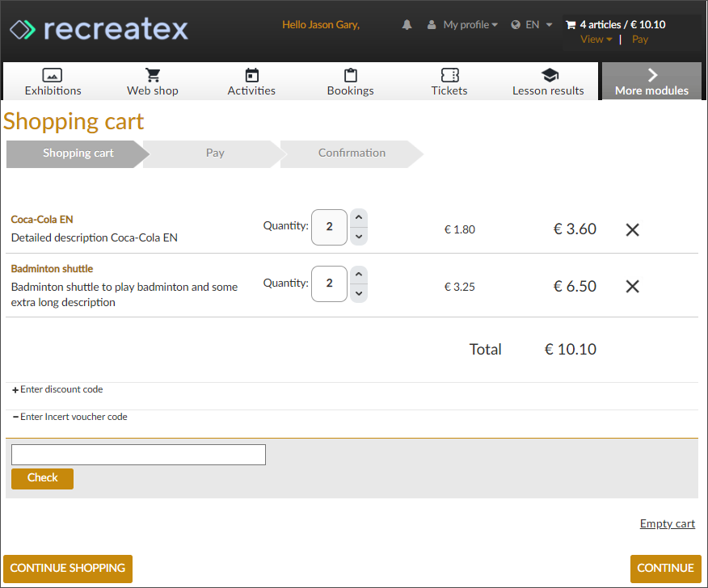The height and width of the screenshot is (588, 708).
Task: Expand the Enter discount code section
Action: [x=57, y=388]
